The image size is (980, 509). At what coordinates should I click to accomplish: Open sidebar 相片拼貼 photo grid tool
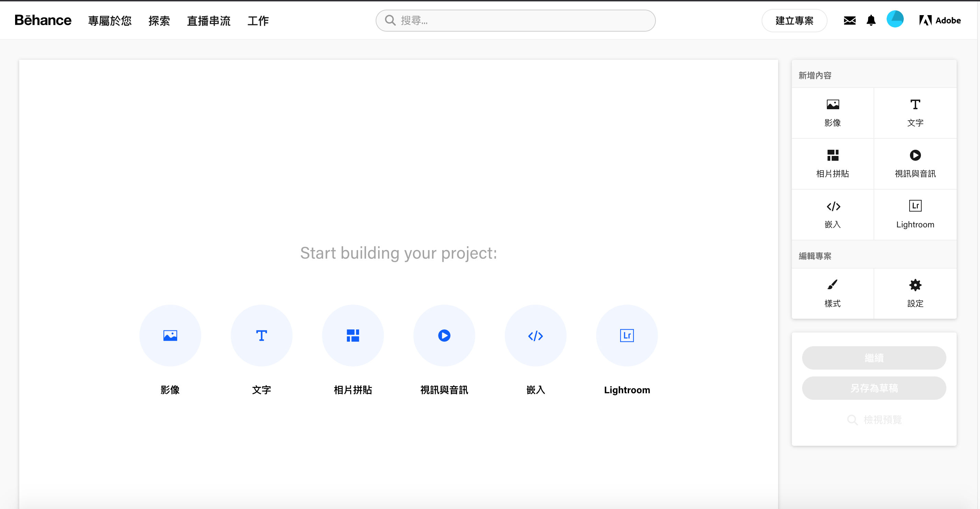(832, 163)
